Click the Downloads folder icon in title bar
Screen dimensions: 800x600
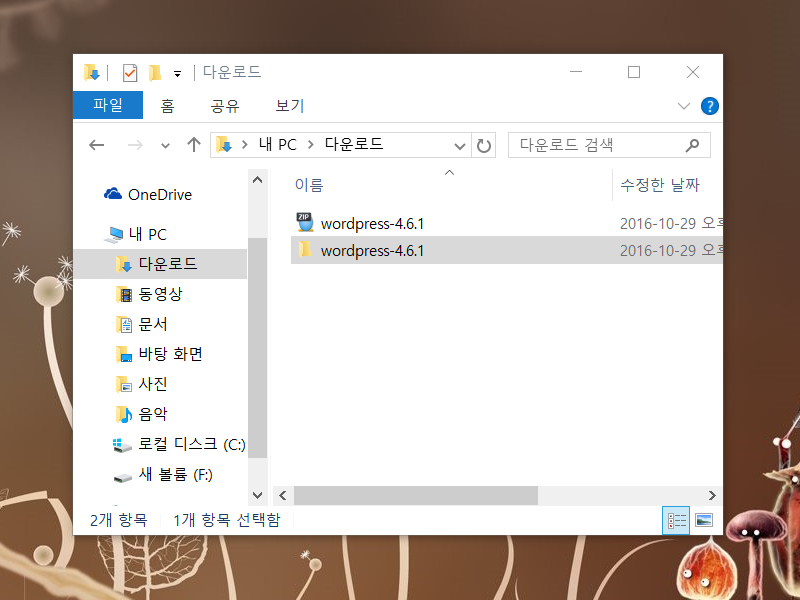[x=92, y=72]
